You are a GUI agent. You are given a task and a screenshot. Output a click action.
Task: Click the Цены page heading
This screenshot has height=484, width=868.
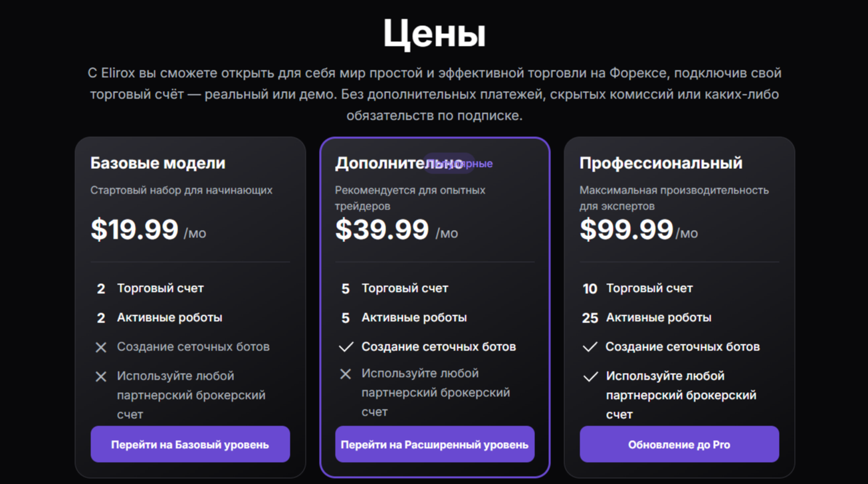pyautogui.click(x=434, y=33)
